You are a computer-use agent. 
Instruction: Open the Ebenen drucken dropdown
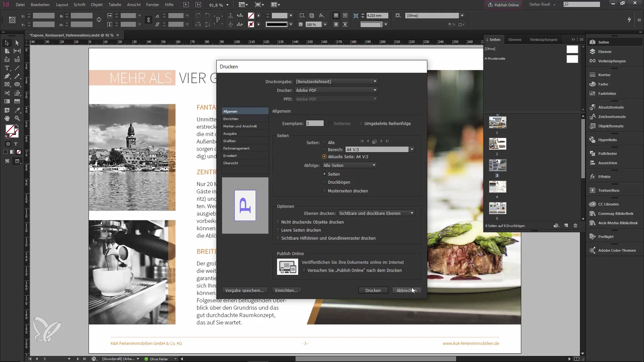pyautogui.click(x=376, y=213)
